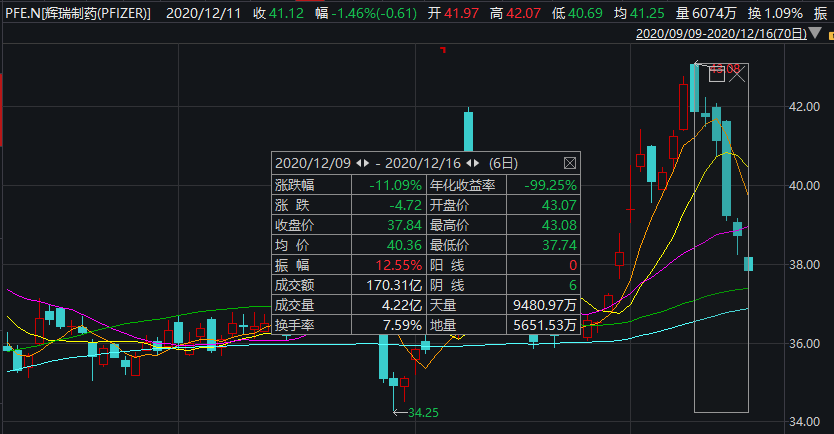Click left arrow beside start date 2020/12/09
The height and width of the screenshot is (434, 834).
(x=359, y=163)
